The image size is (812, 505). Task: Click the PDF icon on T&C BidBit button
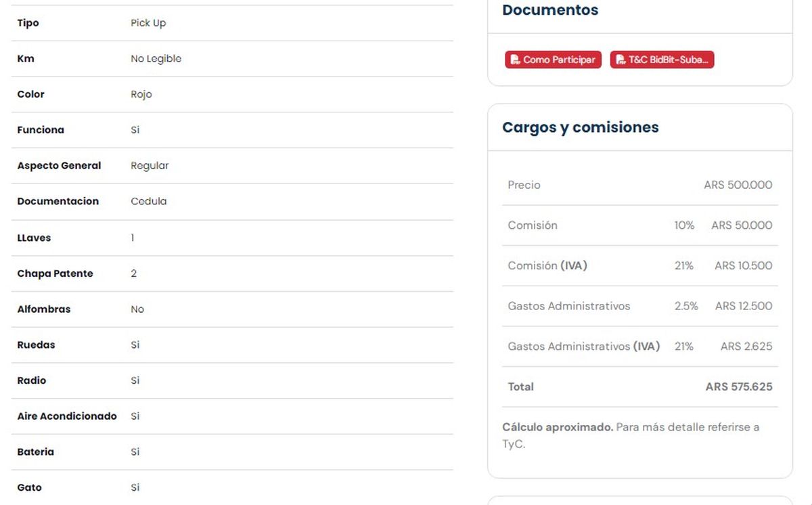coord(620,60)
